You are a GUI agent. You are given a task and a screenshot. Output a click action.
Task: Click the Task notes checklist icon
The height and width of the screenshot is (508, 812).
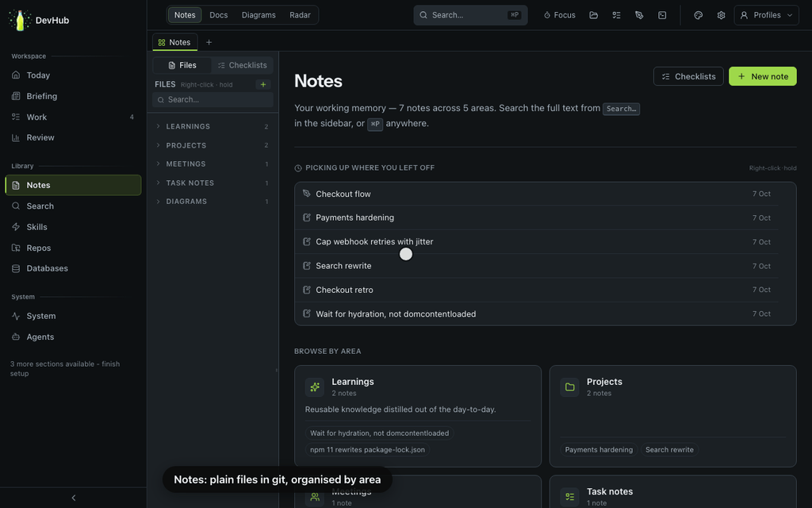(x=569, y=497)
